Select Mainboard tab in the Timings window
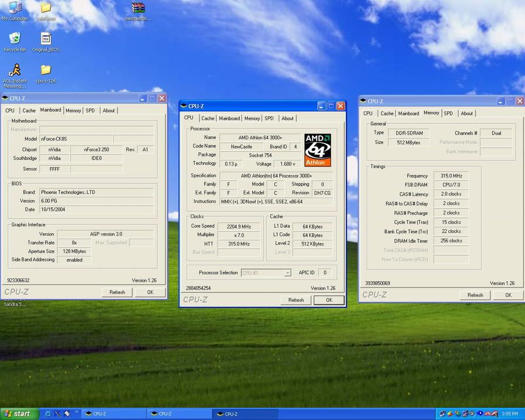 tap(408, 114)
